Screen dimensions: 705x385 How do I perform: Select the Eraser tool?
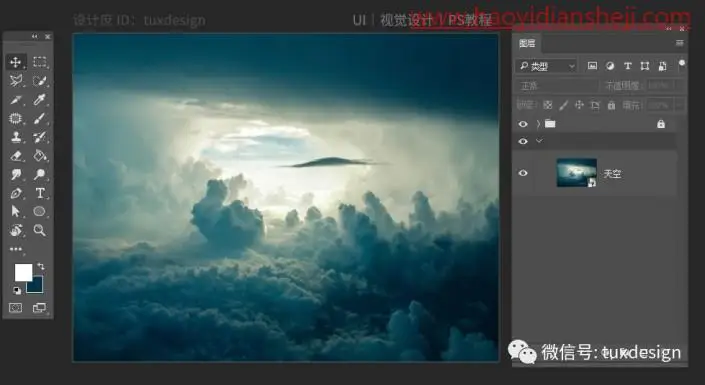coord(16,156)
